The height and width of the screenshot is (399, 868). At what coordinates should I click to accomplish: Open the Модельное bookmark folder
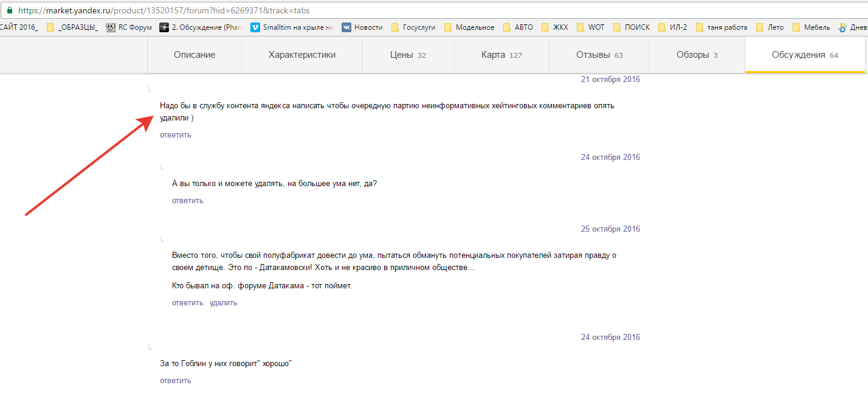(469, 27)
